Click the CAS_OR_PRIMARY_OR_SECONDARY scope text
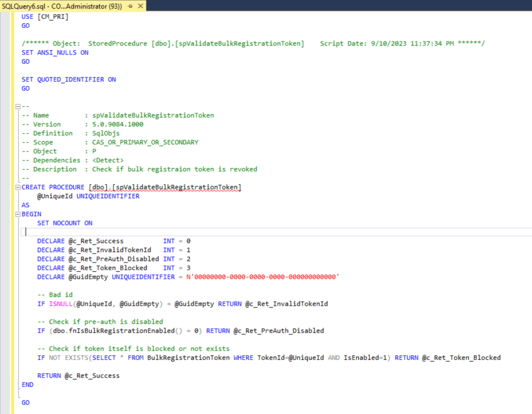Image resolution: width=532 pixels, height=414 pixels. tap(145, 142)
